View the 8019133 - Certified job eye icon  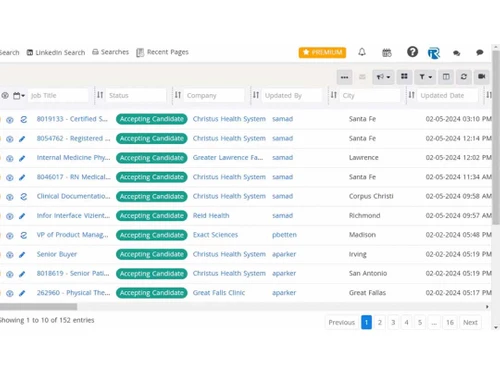(x=10, y=120)
